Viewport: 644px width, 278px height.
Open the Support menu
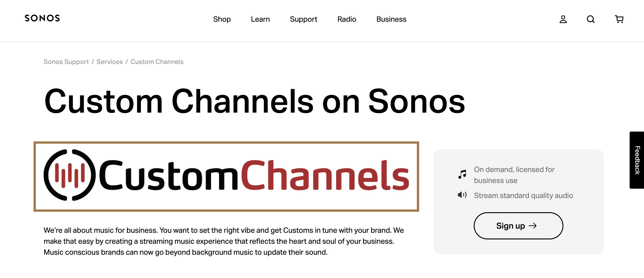click(x=303, y=19)
